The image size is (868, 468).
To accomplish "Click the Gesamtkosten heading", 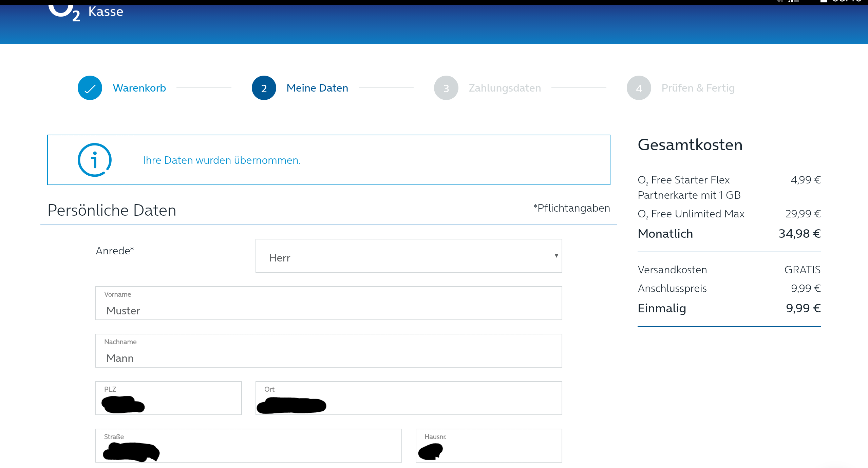I will 690,145.
